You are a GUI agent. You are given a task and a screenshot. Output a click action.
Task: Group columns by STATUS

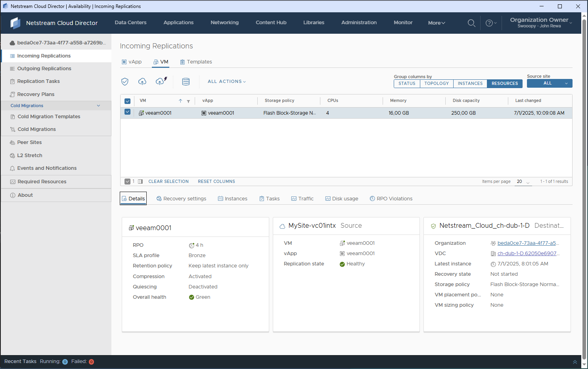click(x=407, y=83)
